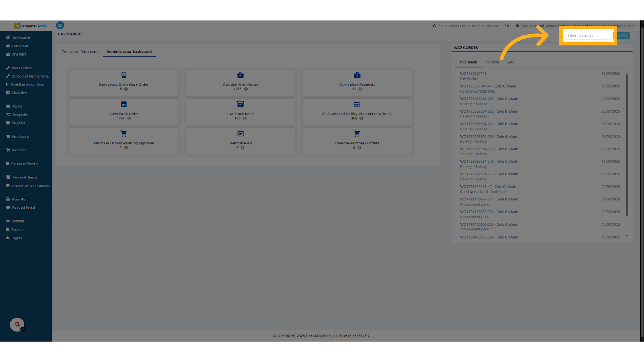Select the This Week work order tab
The width and height of the screenshot is (644, 362).
468,62
